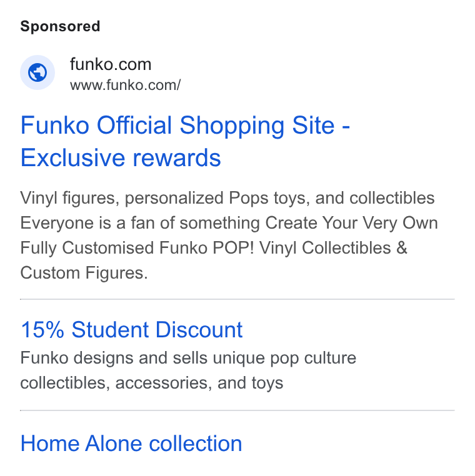475x476 pixels.
Task: Open the Home Alone collection sitelink
Action: click(131, 444)
